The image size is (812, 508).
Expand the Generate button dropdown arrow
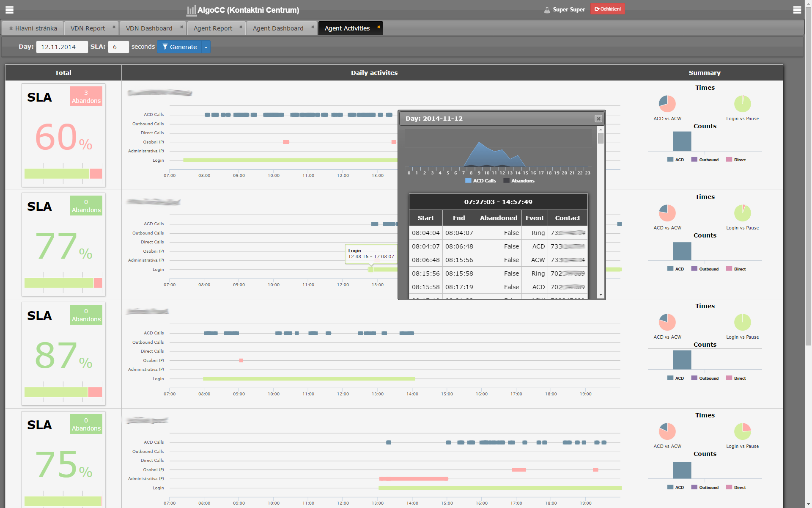click(206, 47)
